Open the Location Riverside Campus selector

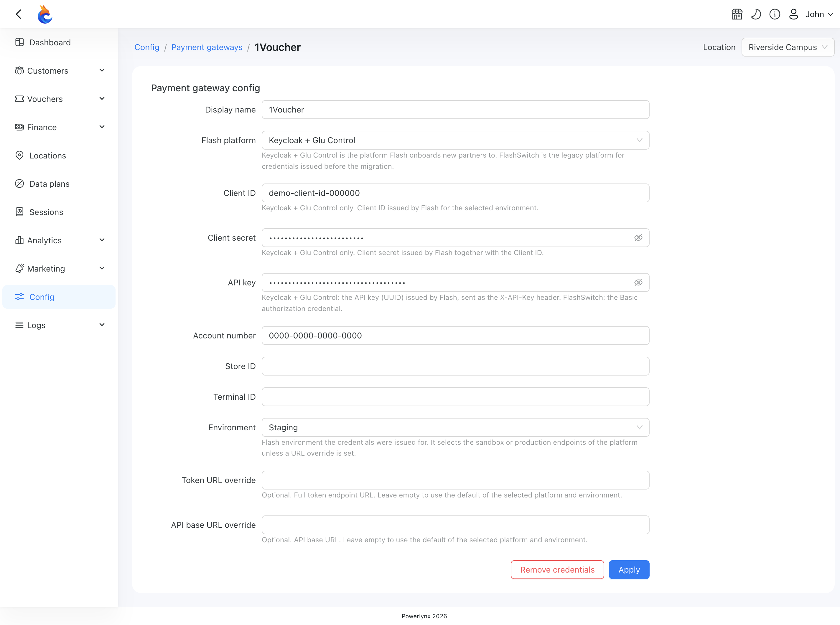pos(788,47)
